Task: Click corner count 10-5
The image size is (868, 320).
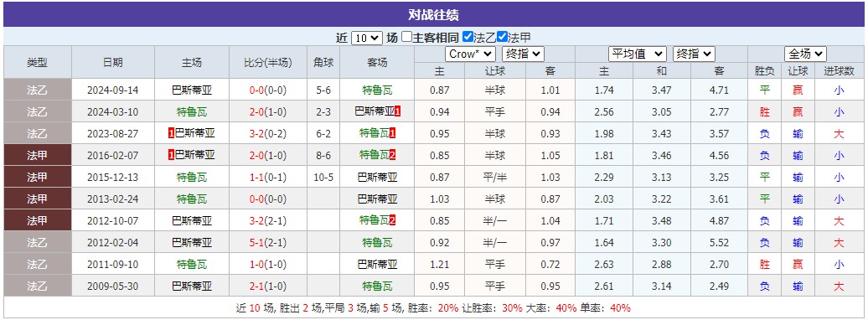Action: pyautogui.click(x=323, y=177)
